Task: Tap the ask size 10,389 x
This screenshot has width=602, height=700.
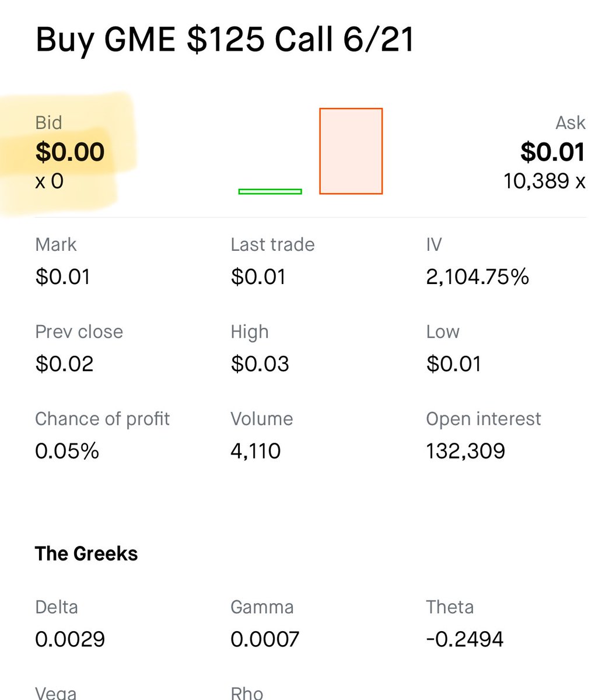Action: pyautogui.click(x=544, y=181)
